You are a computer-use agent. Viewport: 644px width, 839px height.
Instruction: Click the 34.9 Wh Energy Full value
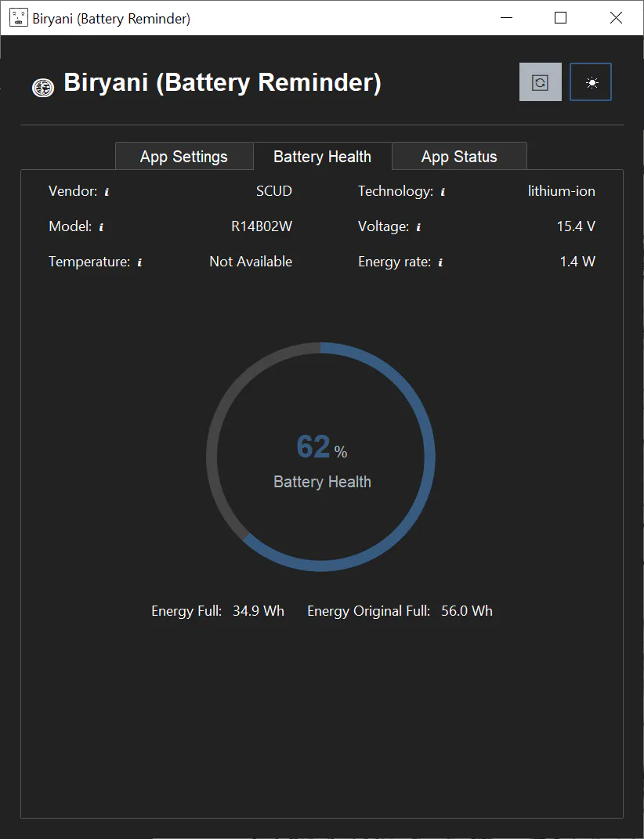click(259, 611)
